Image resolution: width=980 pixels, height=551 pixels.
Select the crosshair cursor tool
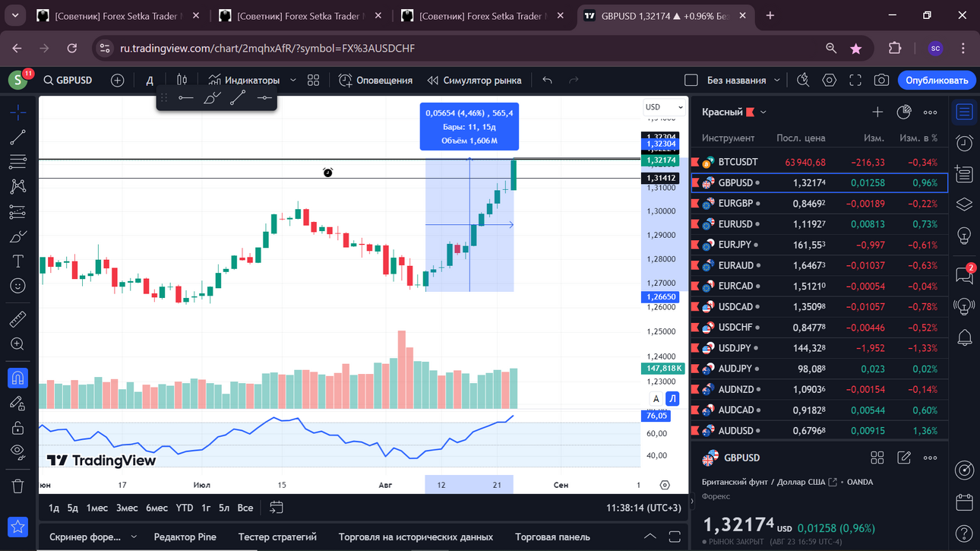(x=18, y=113)
